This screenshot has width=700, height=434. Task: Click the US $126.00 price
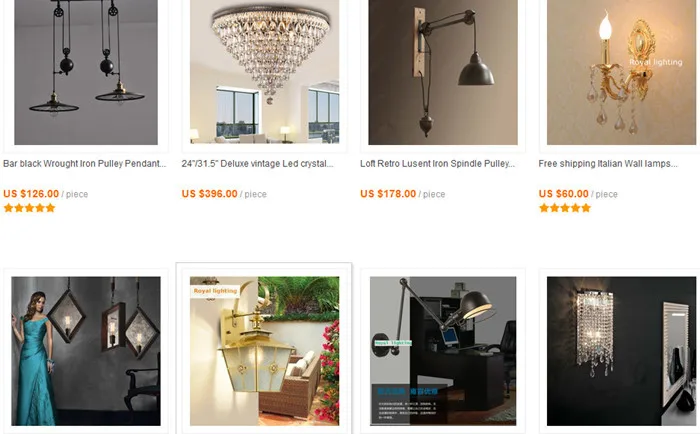[31, 194]
